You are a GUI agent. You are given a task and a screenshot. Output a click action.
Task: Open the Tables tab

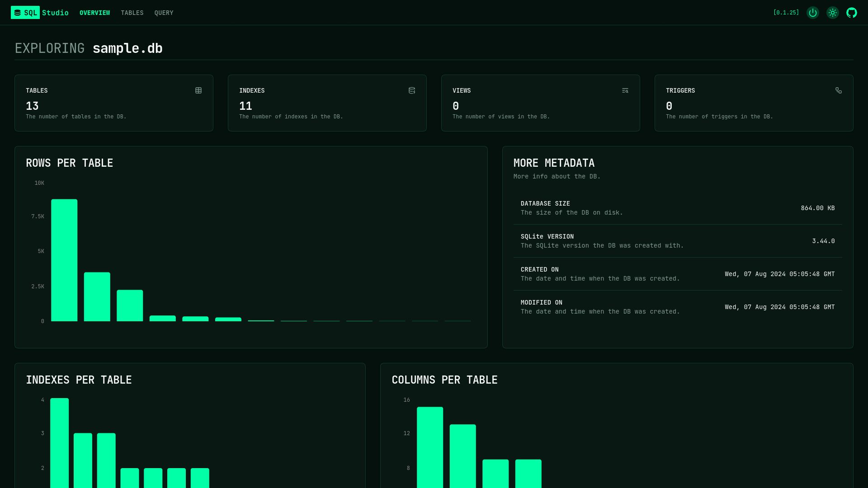(x=132, y=13)
